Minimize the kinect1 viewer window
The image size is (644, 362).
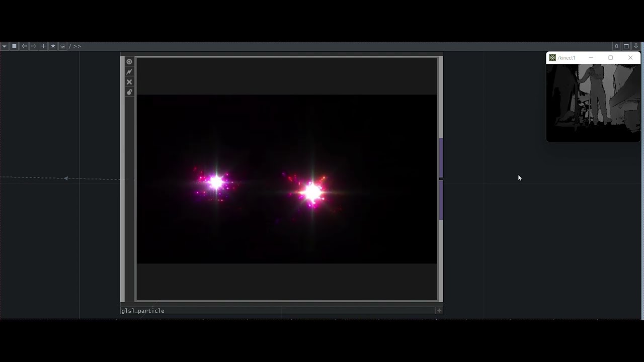click(591, 58)
